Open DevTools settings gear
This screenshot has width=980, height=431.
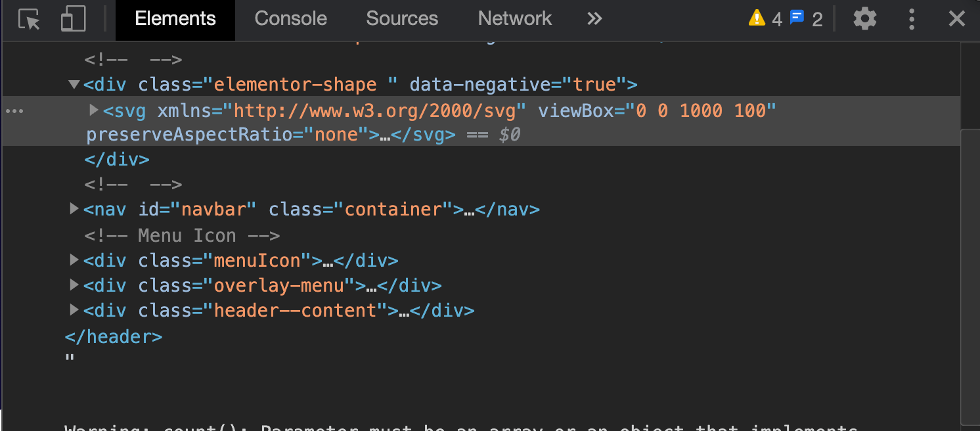pos(864,19)
